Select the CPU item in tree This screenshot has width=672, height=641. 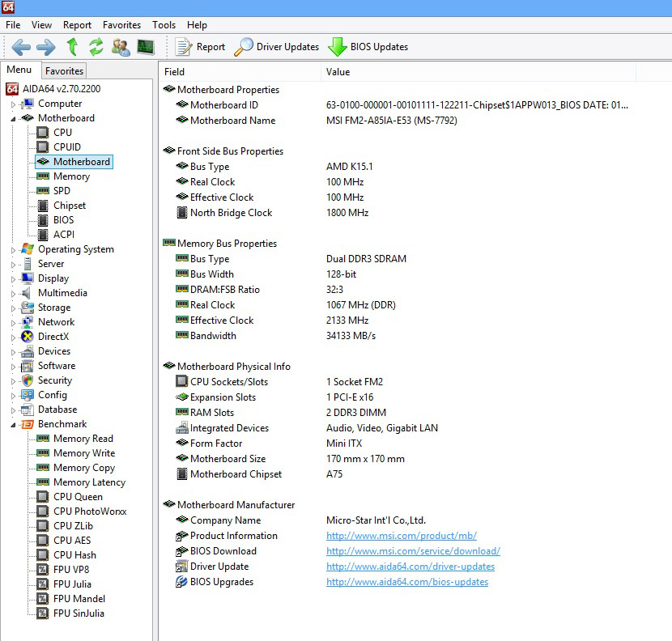54,133
